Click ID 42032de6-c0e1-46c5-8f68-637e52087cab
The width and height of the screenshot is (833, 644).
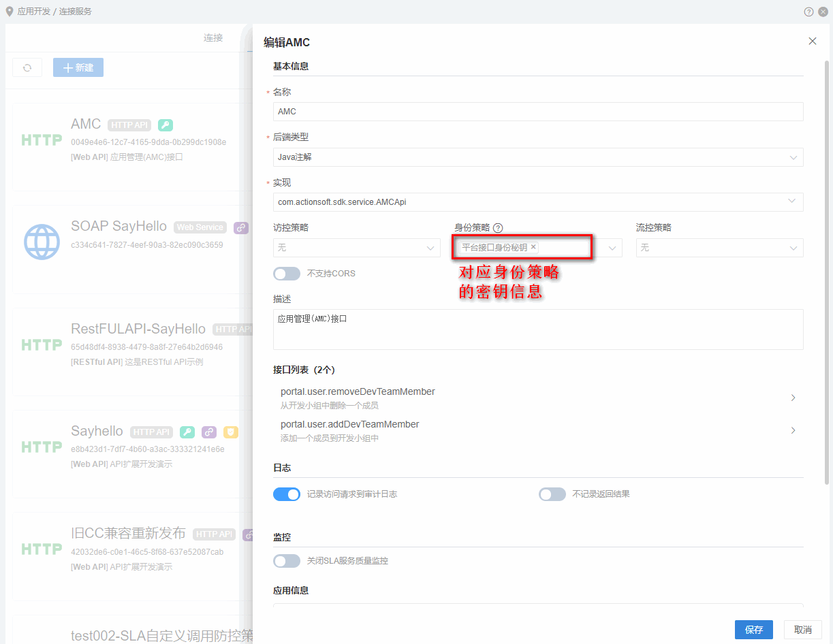click(x=147, y=552)
